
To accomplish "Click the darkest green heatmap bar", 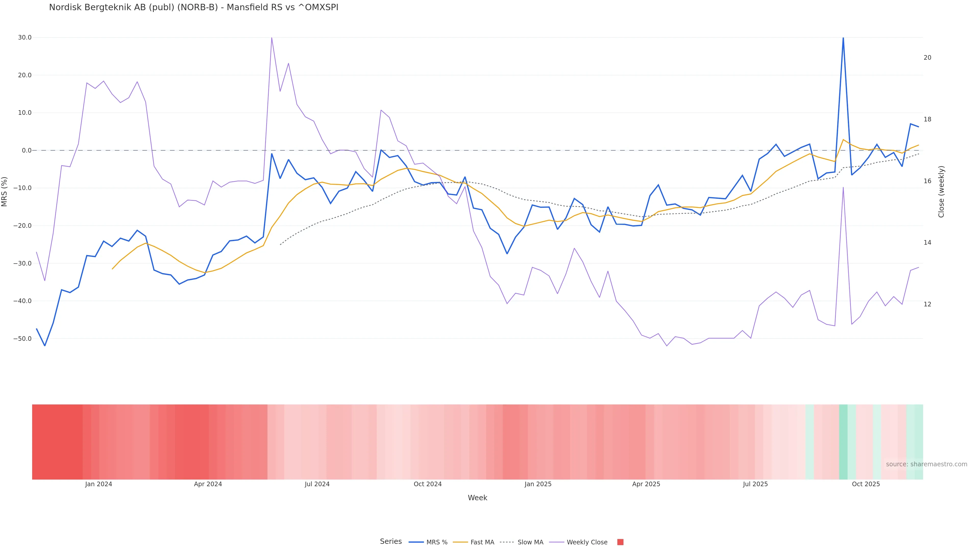I will (843, 442).
